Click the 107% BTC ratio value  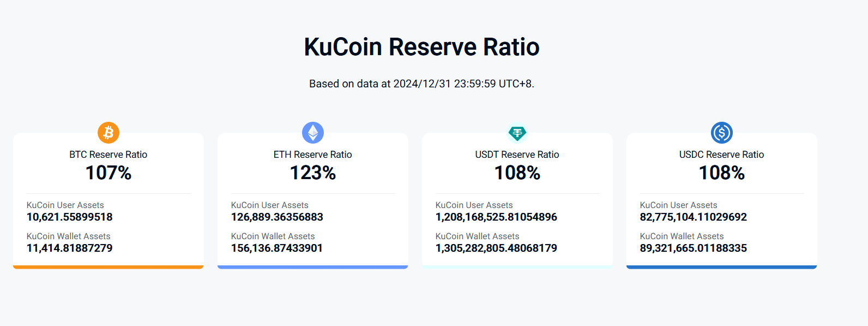108,173
